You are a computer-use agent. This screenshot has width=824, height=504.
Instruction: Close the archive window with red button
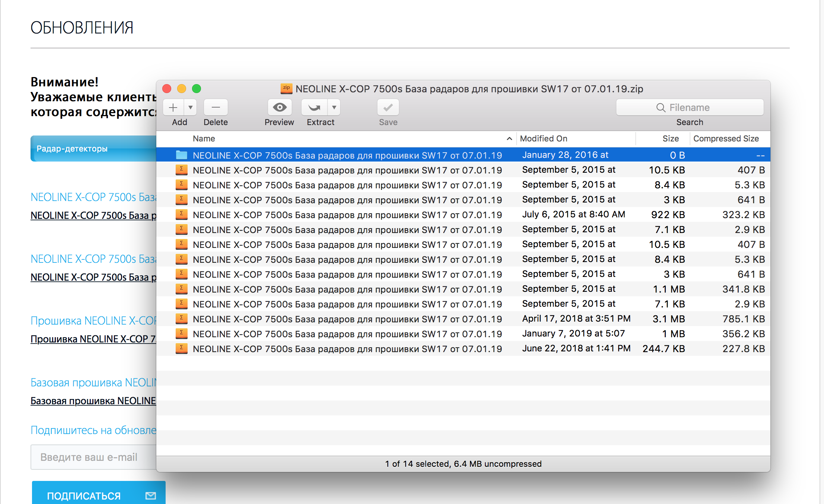pos(167,89)
